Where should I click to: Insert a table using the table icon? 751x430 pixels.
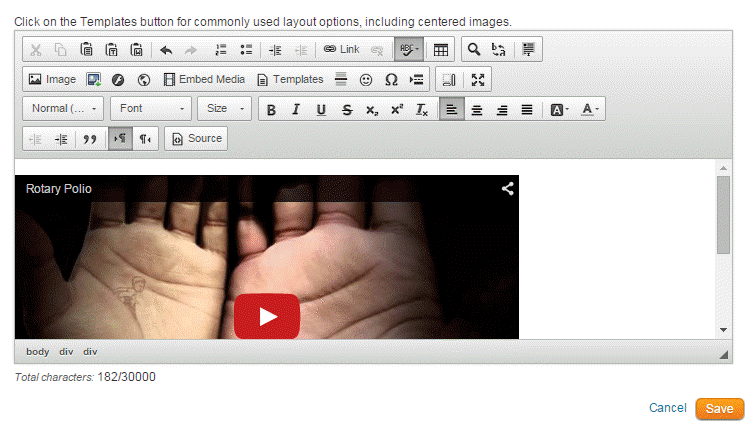(x=440, y=49)
